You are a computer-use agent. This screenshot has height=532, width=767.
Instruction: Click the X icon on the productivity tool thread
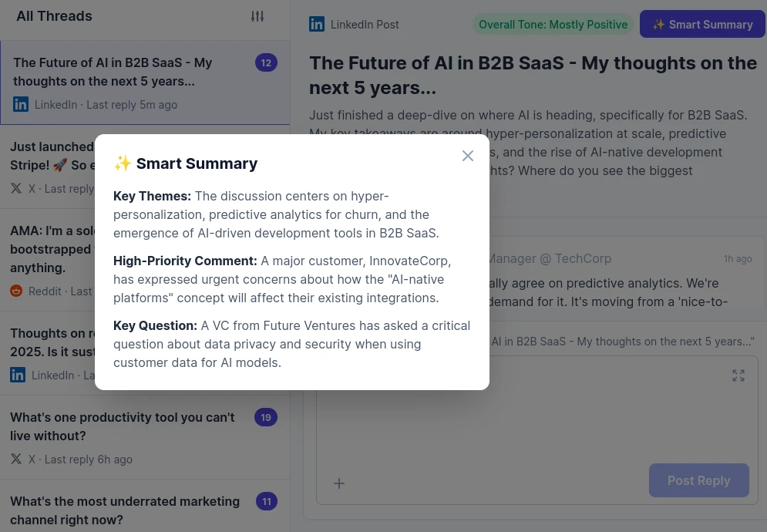pyautogui.click(x=16, y=459)
